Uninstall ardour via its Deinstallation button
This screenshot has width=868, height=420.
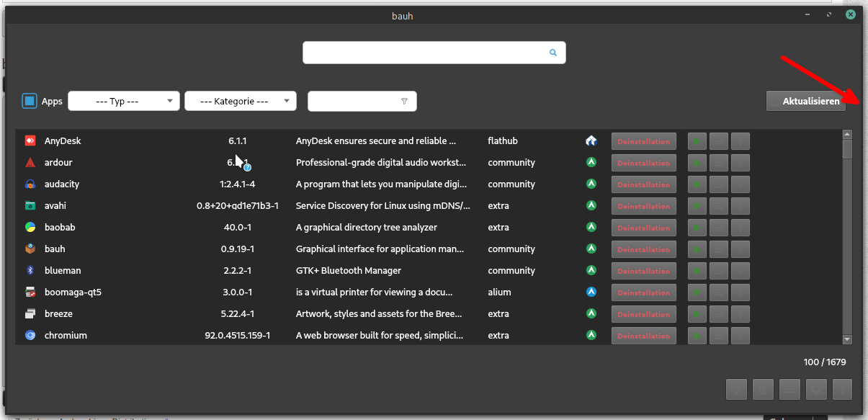click(x=643, y=163)
